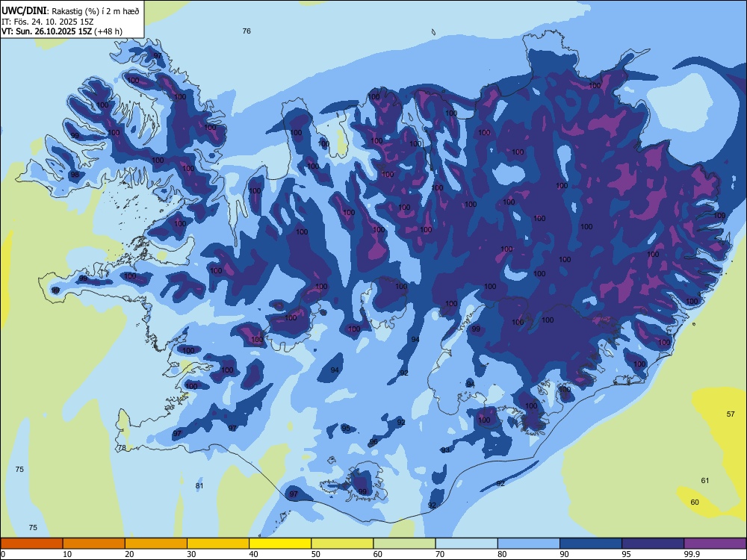Click the '95' value in southern lowlands
Image resolution: width=747 pixels, height=560 pixels.
[346, 428]
